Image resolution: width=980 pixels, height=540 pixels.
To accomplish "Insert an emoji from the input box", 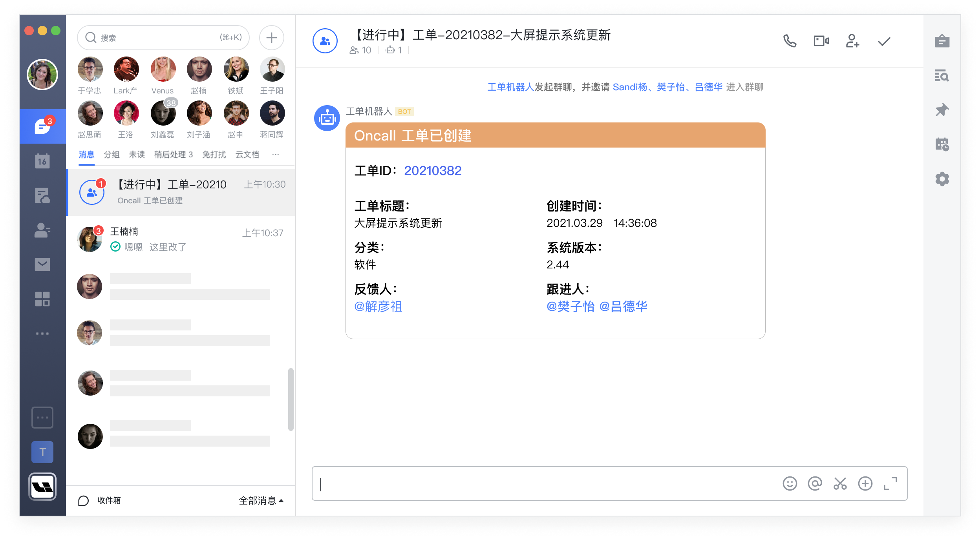I will [x=790, y=483].
